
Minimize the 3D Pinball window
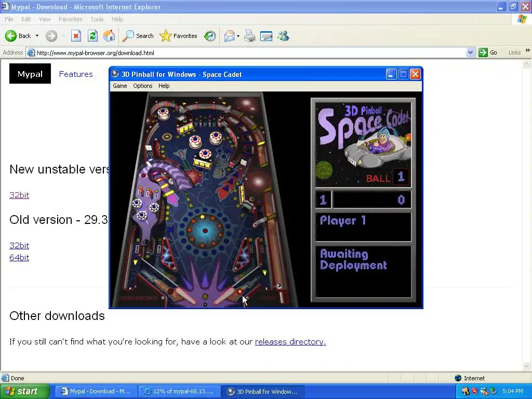click(391, 74)
